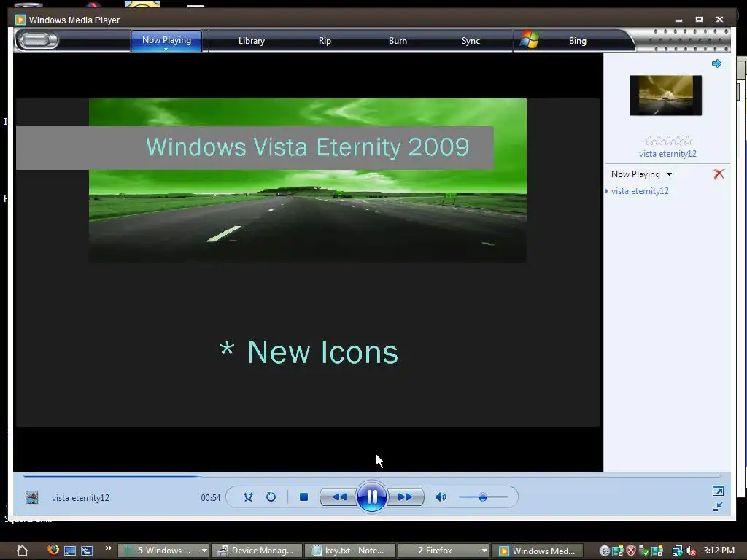This screenshot has width=747, height=560.
Task: Clear the list with the red X
Action: (719, 174)
